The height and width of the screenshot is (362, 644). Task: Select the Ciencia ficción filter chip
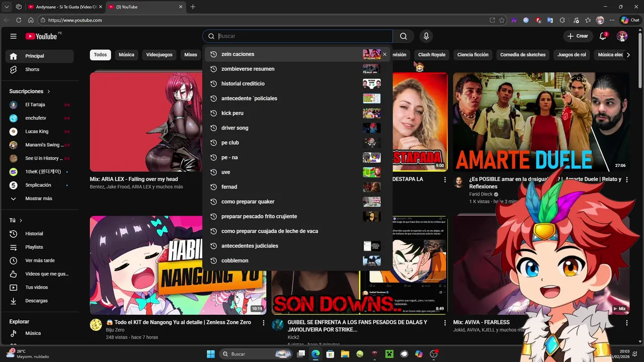(473, 55)
